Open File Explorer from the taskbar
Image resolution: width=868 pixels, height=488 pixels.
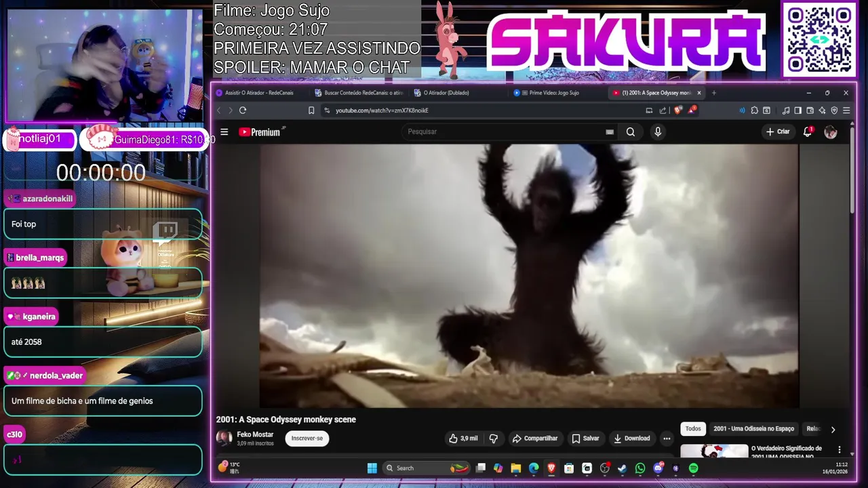click(516, 468)
